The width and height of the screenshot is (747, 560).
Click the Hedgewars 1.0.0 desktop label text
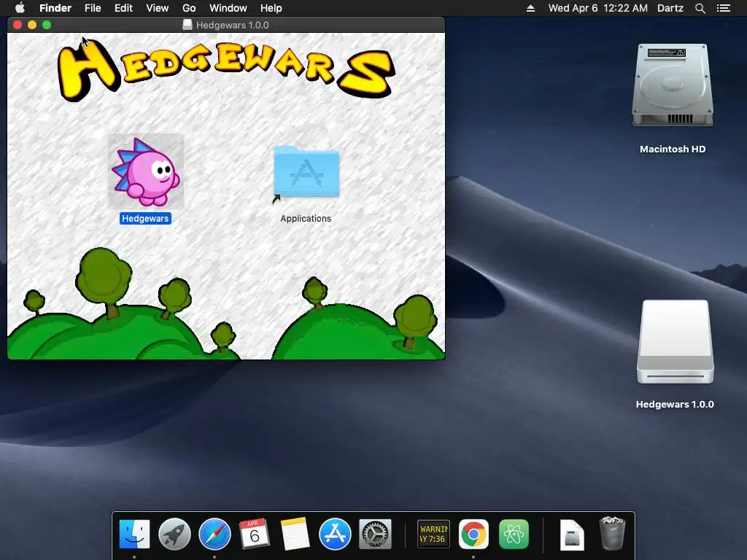point(675,404)
